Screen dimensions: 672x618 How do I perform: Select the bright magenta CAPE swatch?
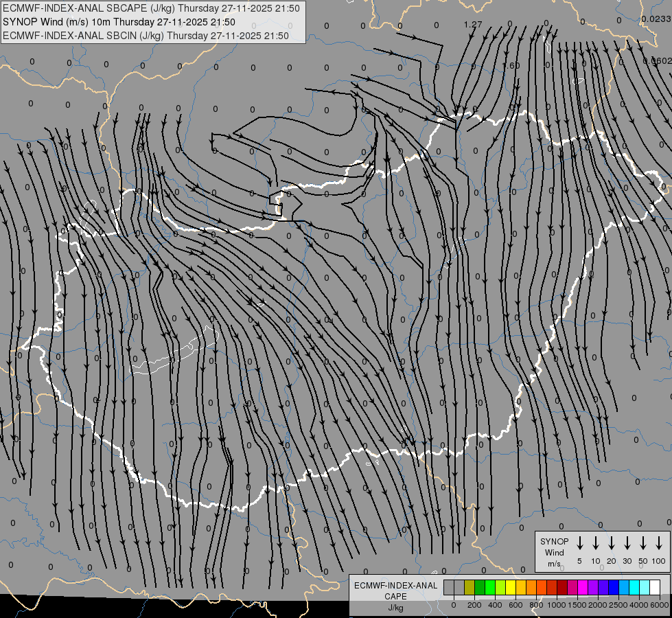(583, 587)
